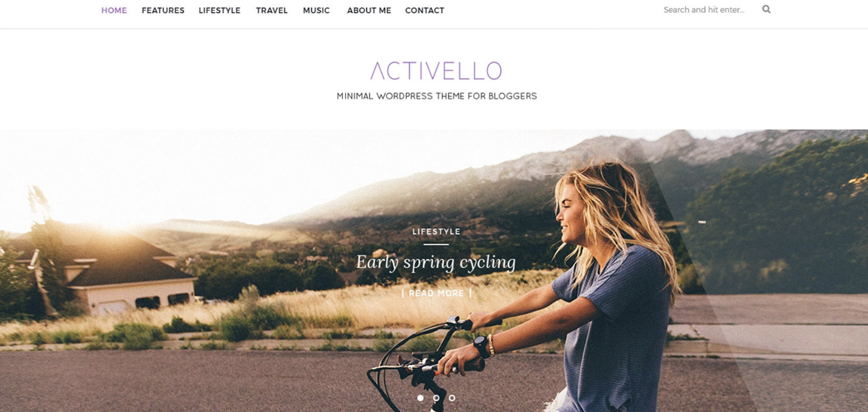Click the Minimal WordPress Theme tagline

[437, 96]
